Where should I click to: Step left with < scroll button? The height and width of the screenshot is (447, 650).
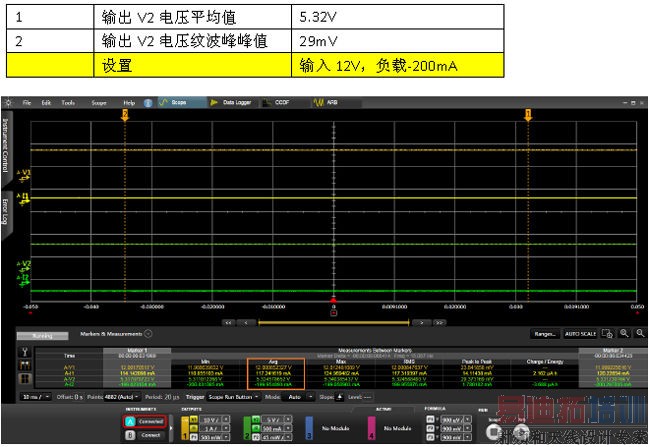tap(246, 322)
